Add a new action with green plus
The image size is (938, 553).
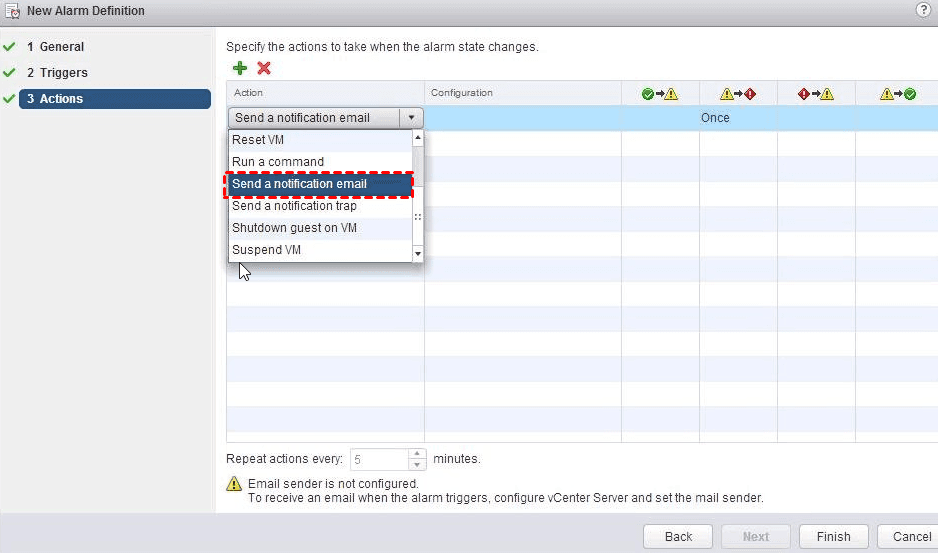(240, 68)
